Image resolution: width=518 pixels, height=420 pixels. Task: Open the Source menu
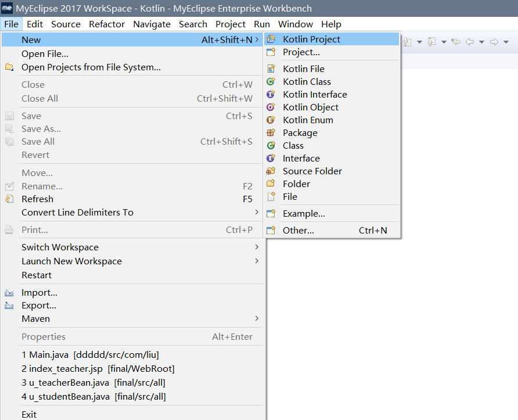66,24
